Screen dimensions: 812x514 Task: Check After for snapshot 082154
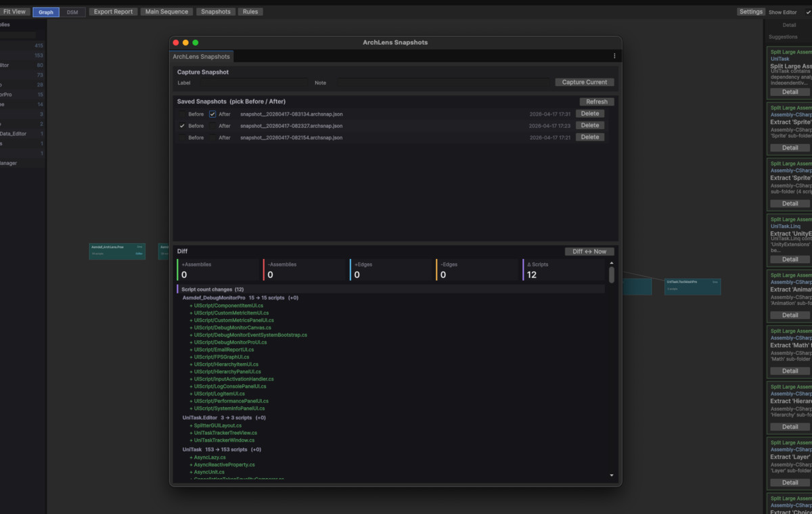(x=212, y=137)
